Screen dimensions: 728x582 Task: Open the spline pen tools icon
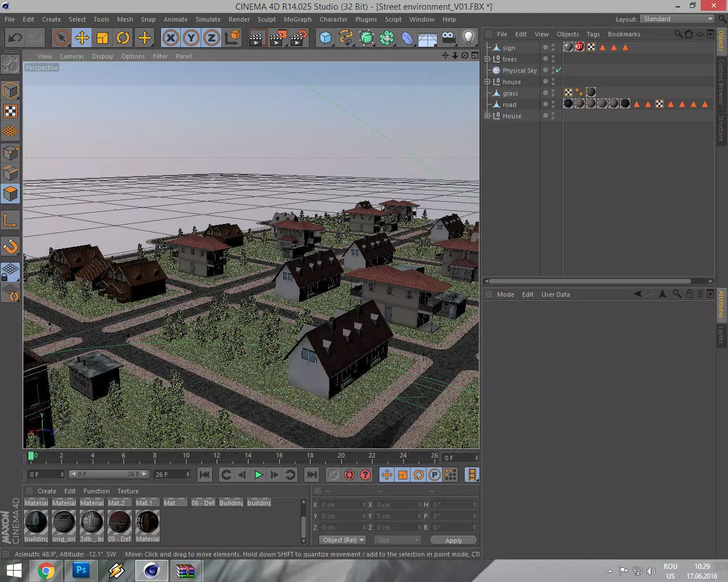tap(346, 38)
